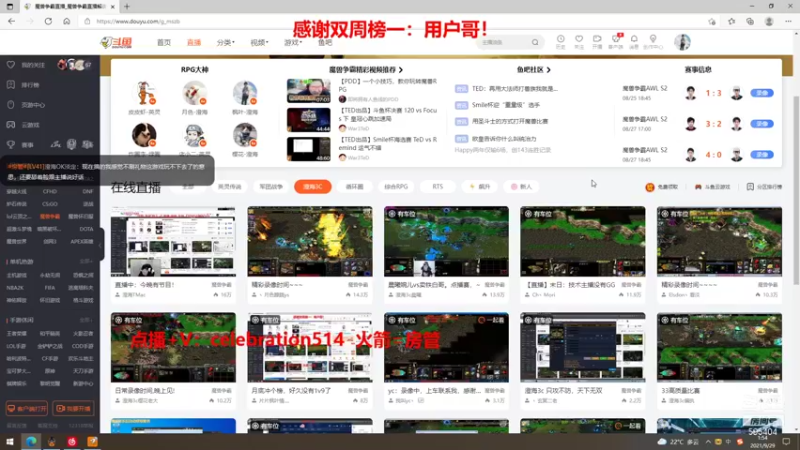
Task: Select the 综合RPG filter tab
Action: point(396,187)
